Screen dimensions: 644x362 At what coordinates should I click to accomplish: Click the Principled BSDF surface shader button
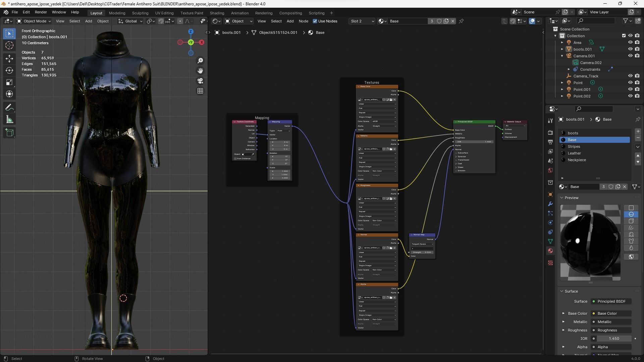click(x=611, y=301)
